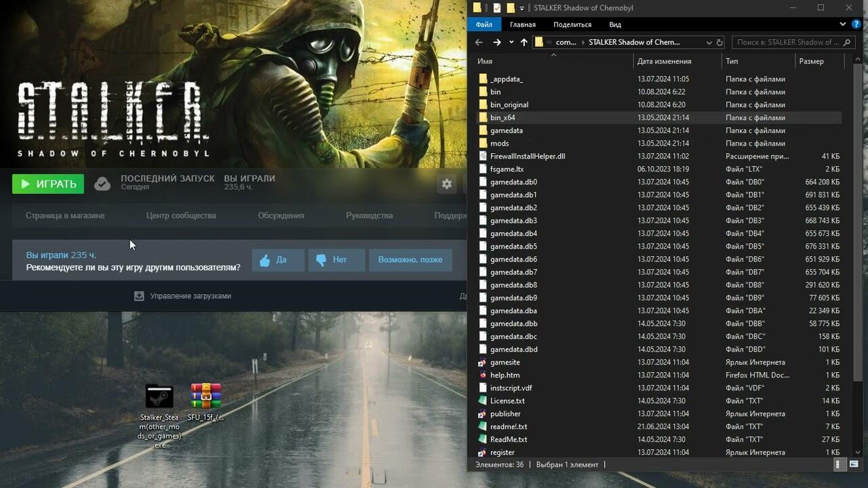868x488 pixels.
Task: Click the Steam cloud sync status icon
Action: 102,184
